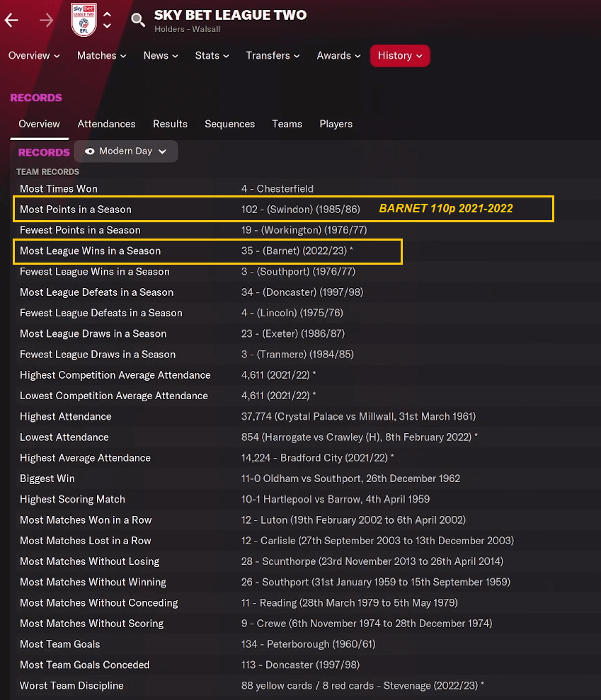Click '34 - (Doncaster) (1997/98)' value

tap(302, 292)
